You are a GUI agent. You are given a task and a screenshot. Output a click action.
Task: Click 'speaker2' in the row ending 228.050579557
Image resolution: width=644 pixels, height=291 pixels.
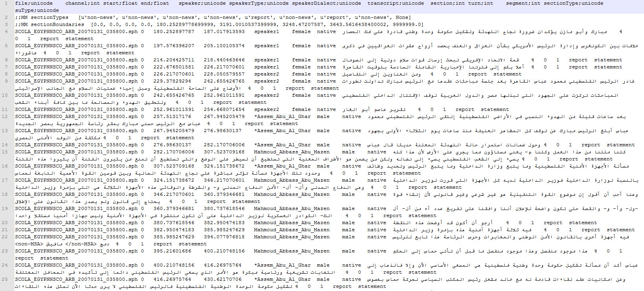pyautogui.click(x=267, y=74)
